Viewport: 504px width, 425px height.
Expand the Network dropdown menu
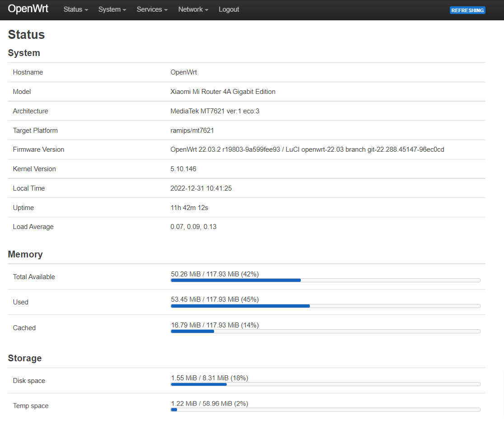coord(193,9)
